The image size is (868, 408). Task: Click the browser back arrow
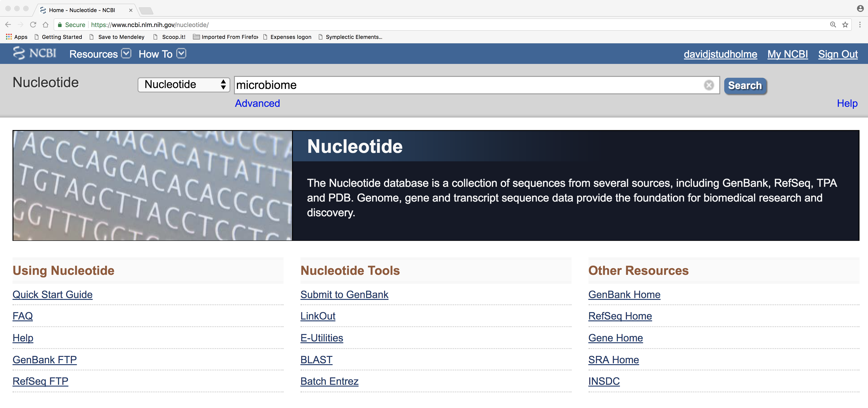[8, 25]
